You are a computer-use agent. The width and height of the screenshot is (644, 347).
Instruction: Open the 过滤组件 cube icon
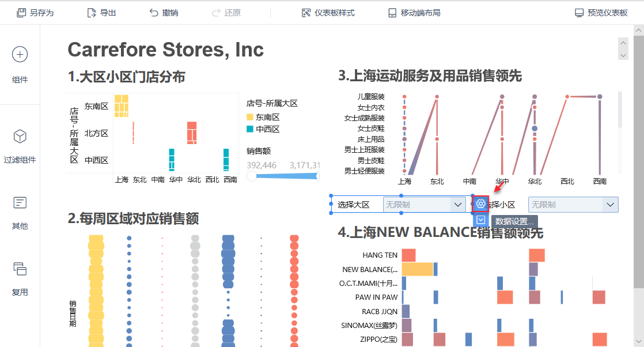20,136
